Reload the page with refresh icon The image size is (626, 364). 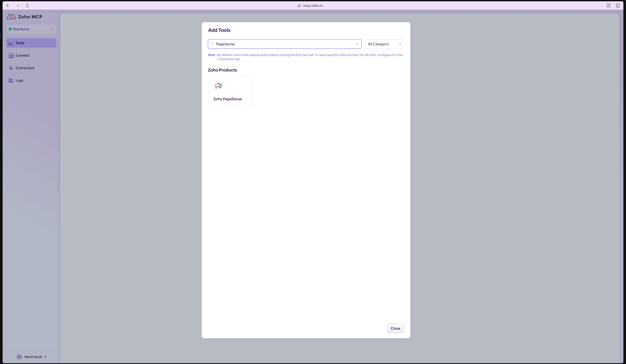pyautogui.click(x=27, y=5)
